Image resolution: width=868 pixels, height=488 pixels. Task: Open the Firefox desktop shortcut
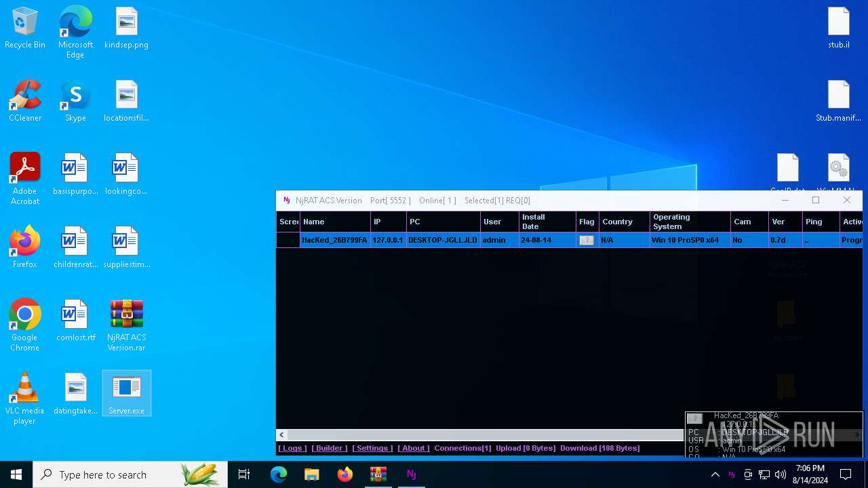pyautogui.click(x=25, y=247)
